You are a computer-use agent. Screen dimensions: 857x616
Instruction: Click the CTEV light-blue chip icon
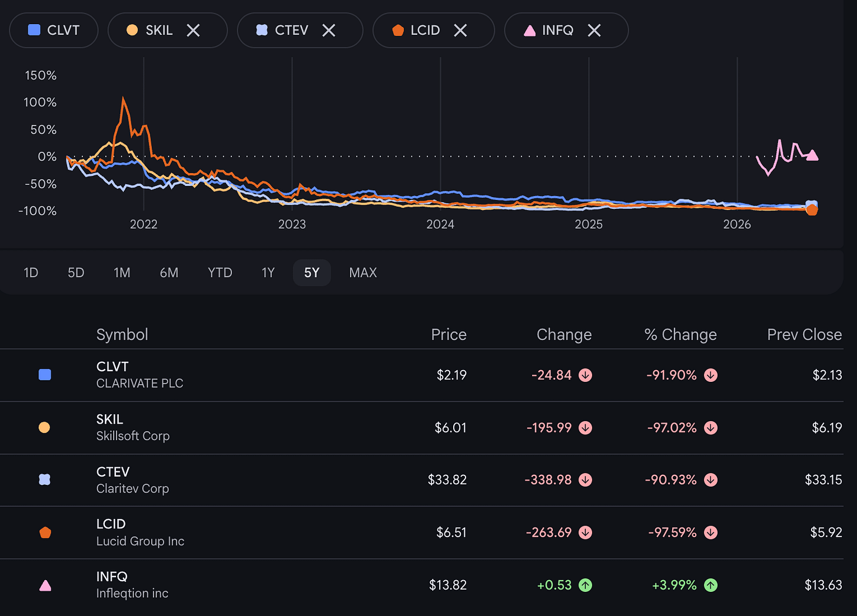pyautogui.click(x=262, y=30)
